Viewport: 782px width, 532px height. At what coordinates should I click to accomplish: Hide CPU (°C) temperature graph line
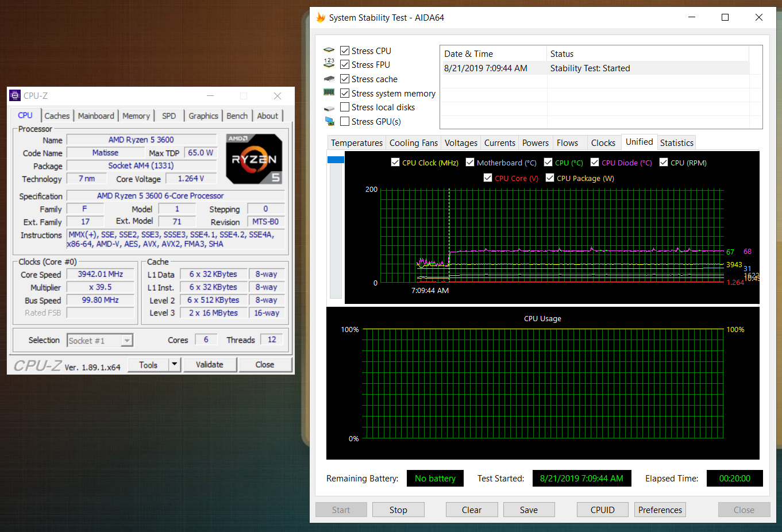click(x=548, y=162)
